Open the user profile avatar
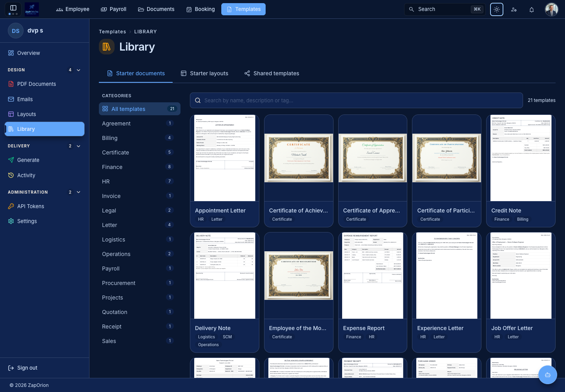565x392 pixels. [x=552, y=9]
